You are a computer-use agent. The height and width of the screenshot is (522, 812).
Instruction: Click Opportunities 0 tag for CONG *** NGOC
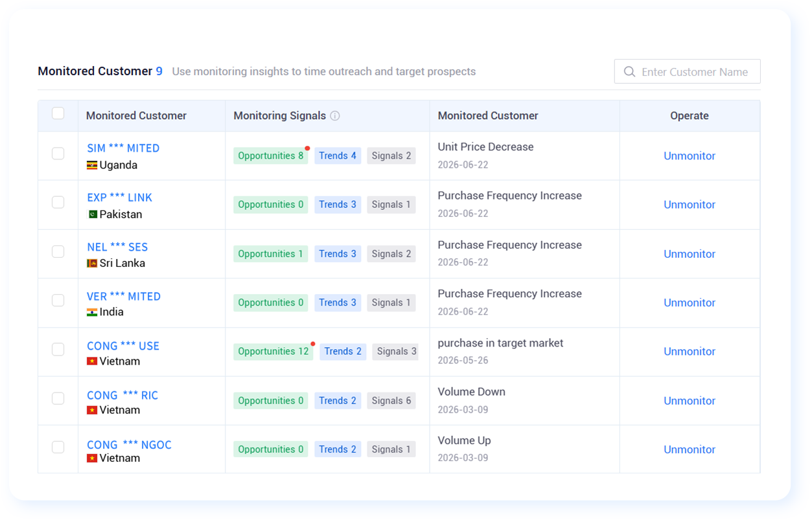pos(271,449)
